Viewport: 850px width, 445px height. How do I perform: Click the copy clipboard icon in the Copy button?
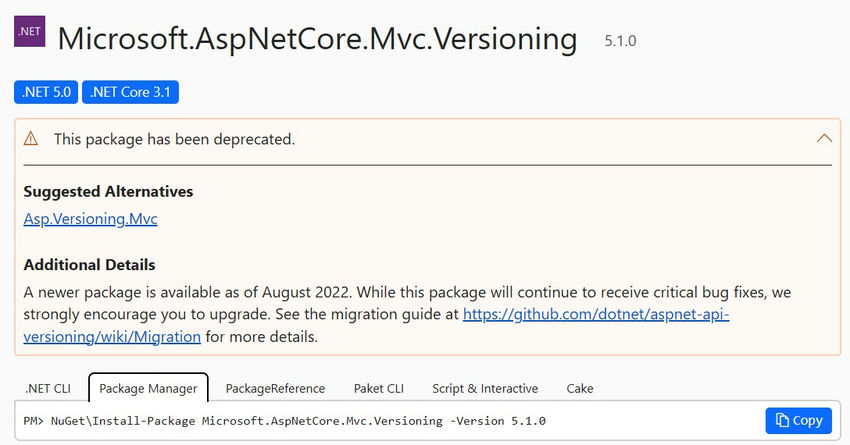pyautogui.click(x=782, y=420)
